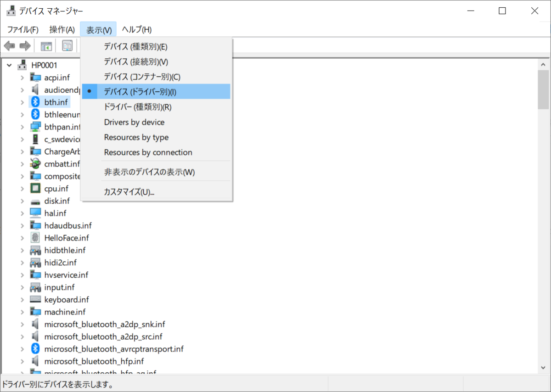Select the hdaudbus.inf tree row
The width and height of the screenshot is (551, 392).
(68, 225)
